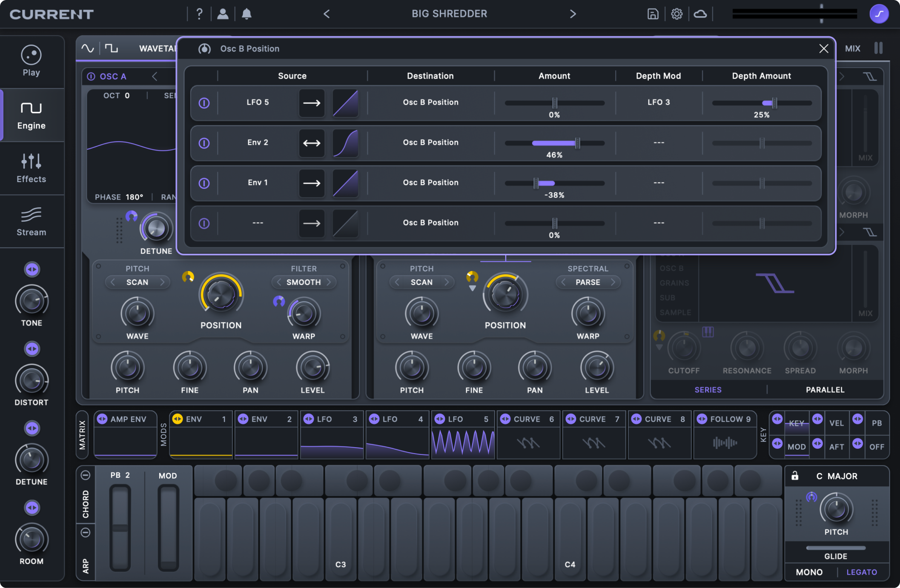Open settings with the gear icon
900x588 pixels.
(676, 14)
